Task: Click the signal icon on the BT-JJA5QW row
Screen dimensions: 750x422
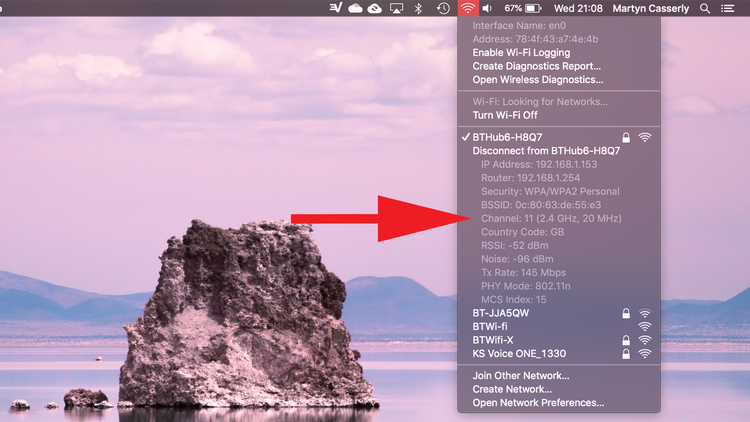Action: [x=645, y=313]
